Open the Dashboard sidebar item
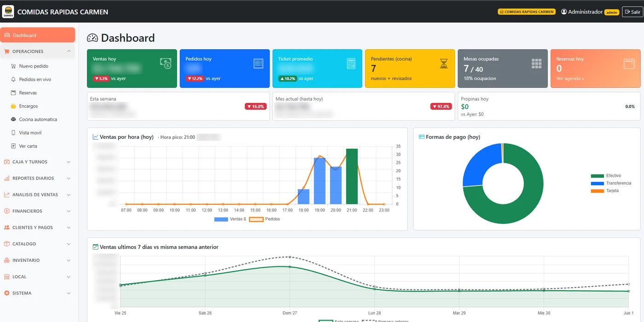Viewport: 644px width, 322px height. tap(37, 35)
